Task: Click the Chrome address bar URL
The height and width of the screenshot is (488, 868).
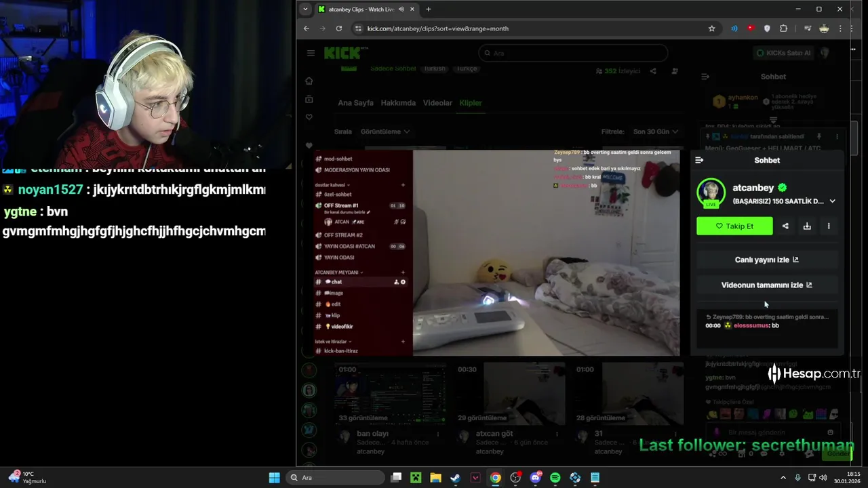Action: 437,28
